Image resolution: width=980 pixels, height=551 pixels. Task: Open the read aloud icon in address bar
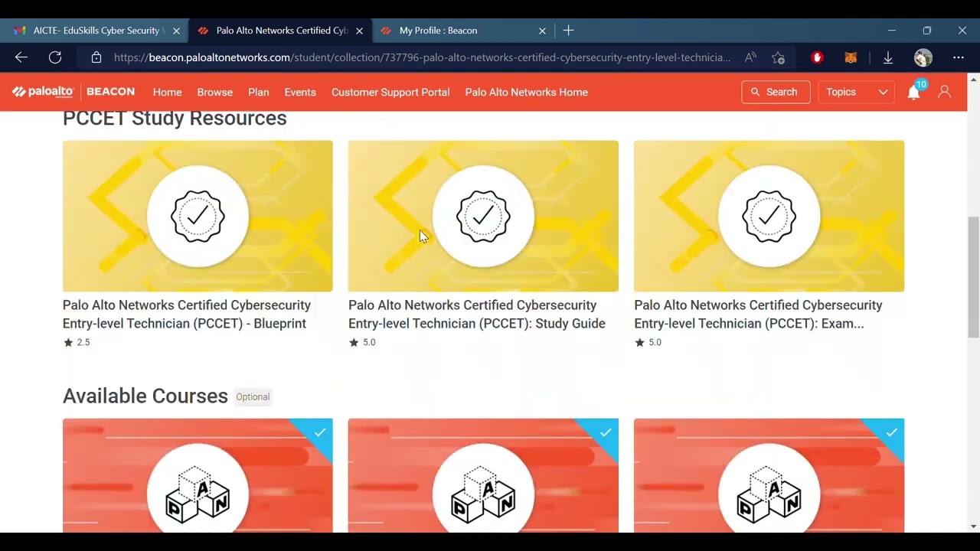(x=750, y=57)
